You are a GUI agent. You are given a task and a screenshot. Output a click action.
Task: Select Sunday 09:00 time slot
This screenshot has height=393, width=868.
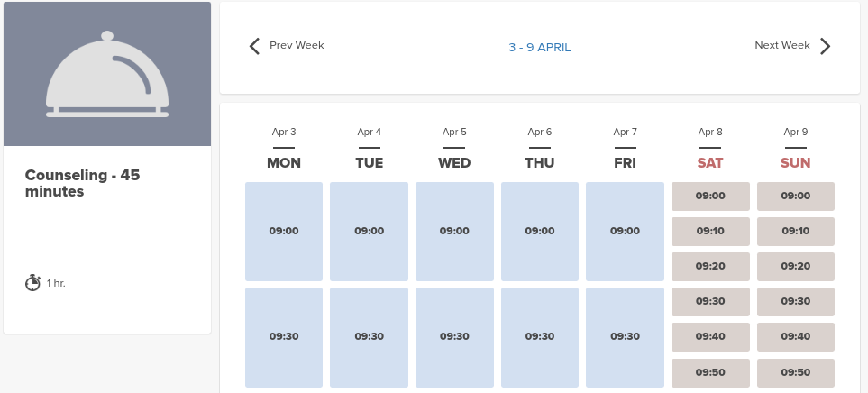[x=795, y=196]
